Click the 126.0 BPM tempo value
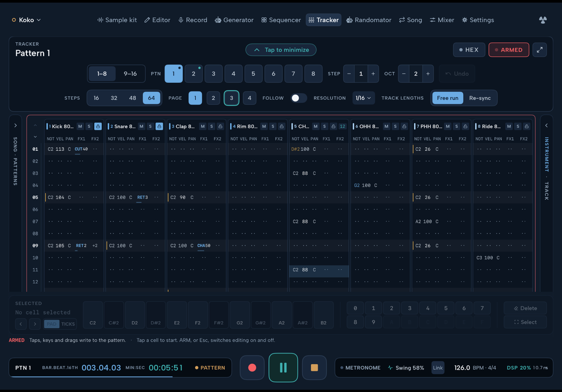This screenshot has height=392, width=562. (462, 368)
